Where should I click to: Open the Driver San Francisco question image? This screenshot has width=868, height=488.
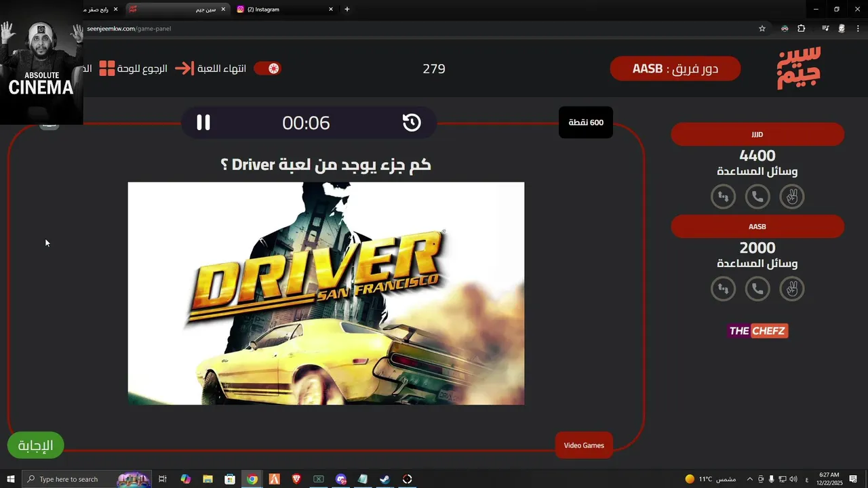tap(326, 293)
